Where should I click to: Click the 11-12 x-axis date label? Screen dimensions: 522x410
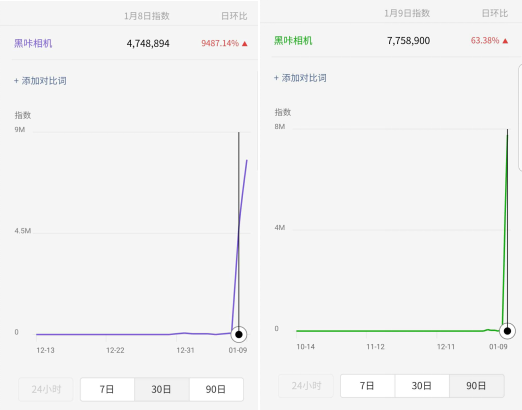click(x=375, y=347)
